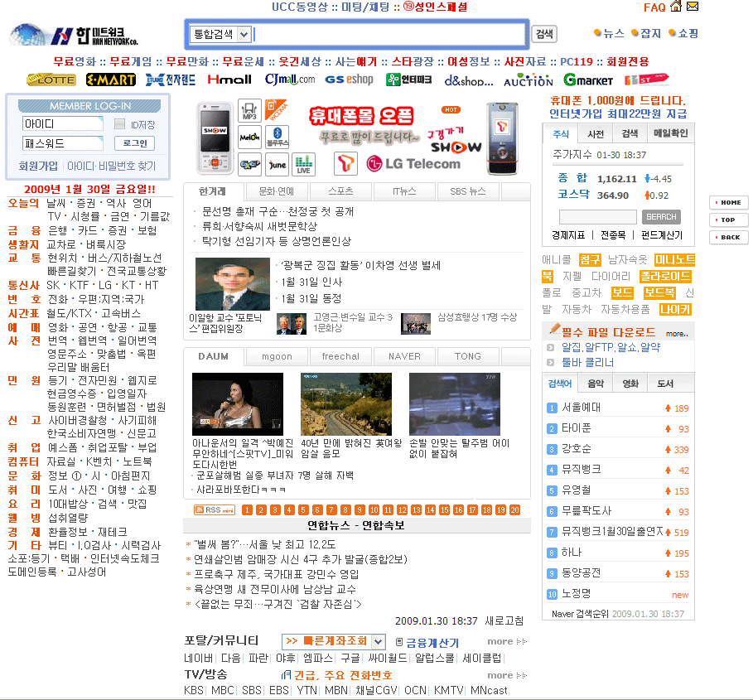Expand more link beside 포탈/커뮤니티

(506, 641)
